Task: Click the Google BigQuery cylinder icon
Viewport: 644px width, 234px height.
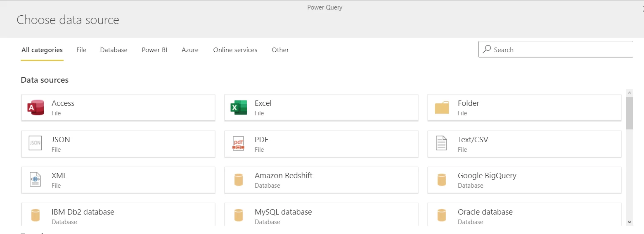Action: pyautogui.click(x=442, y=180)
